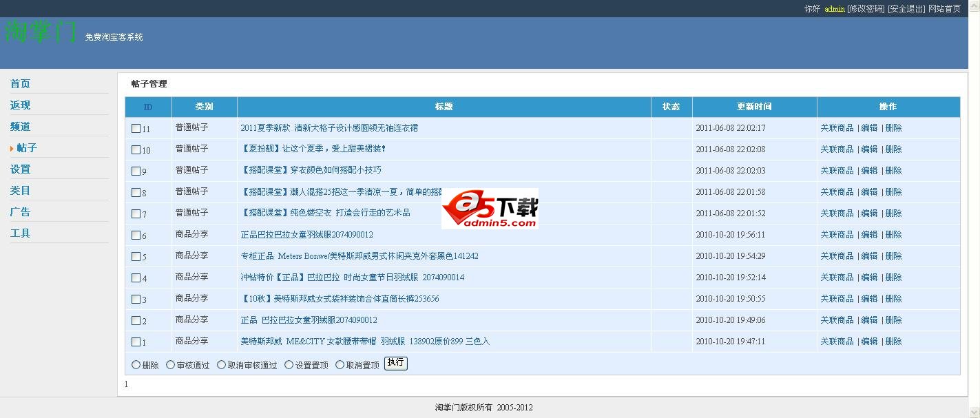The height and width of the screenshot is (418, 980).
Task: Tick the checkbox for post ID 3
Action: pos(136,299)
